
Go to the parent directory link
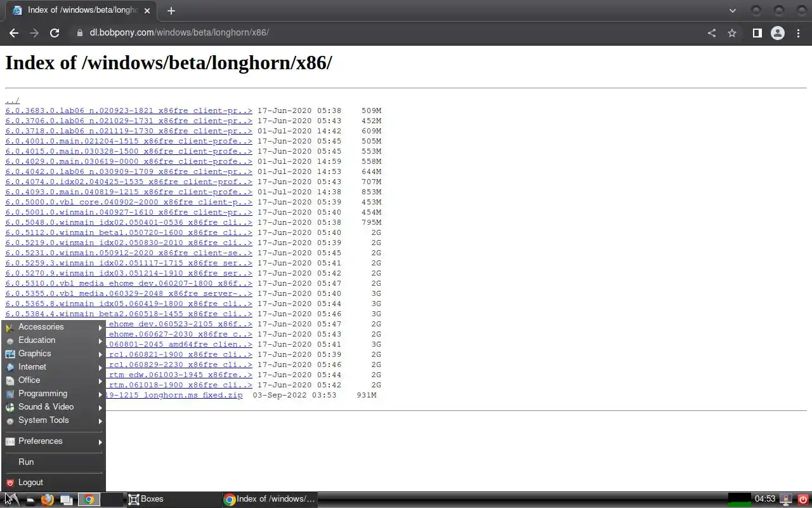pyautogui.click(x=13, y=100)
